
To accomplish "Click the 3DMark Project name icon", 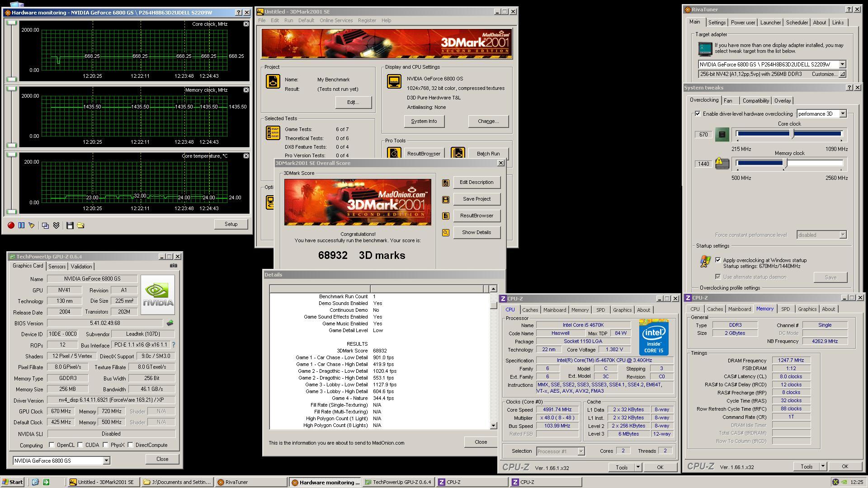I will tap(273, 81).
